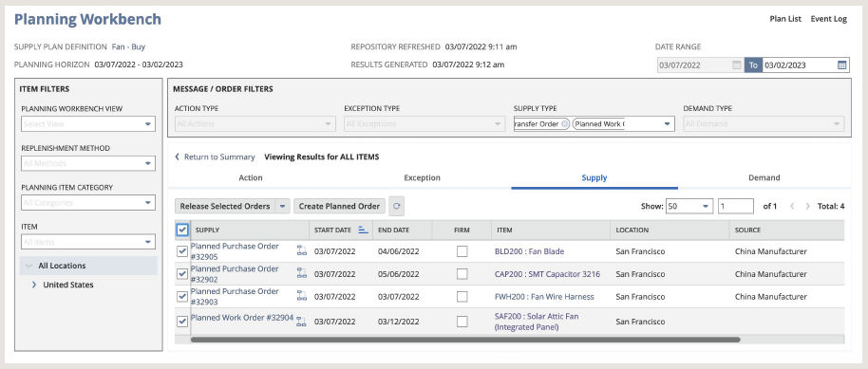Click the Planned Work Order supply type chip

pos(599,124)
